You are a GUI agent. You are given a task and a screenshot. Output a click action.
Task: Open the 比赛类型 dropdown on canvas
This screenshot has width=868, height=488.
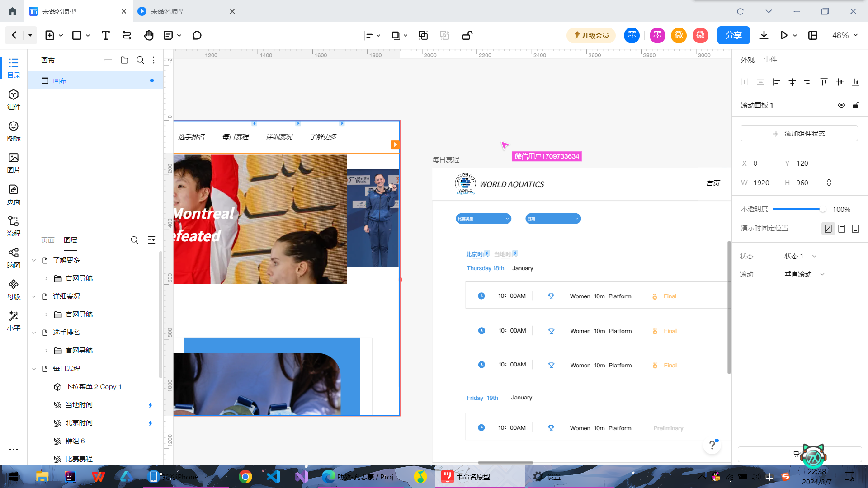(483, 219)
